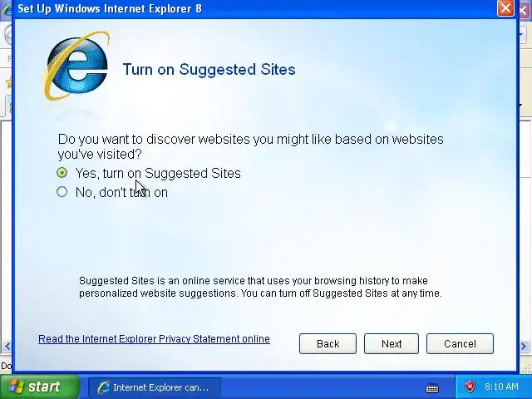The height and width of the screenshot is (399, 532).
Task: Select No, don't turn on option
Action: pyautogui.click(x=112, y=192)
